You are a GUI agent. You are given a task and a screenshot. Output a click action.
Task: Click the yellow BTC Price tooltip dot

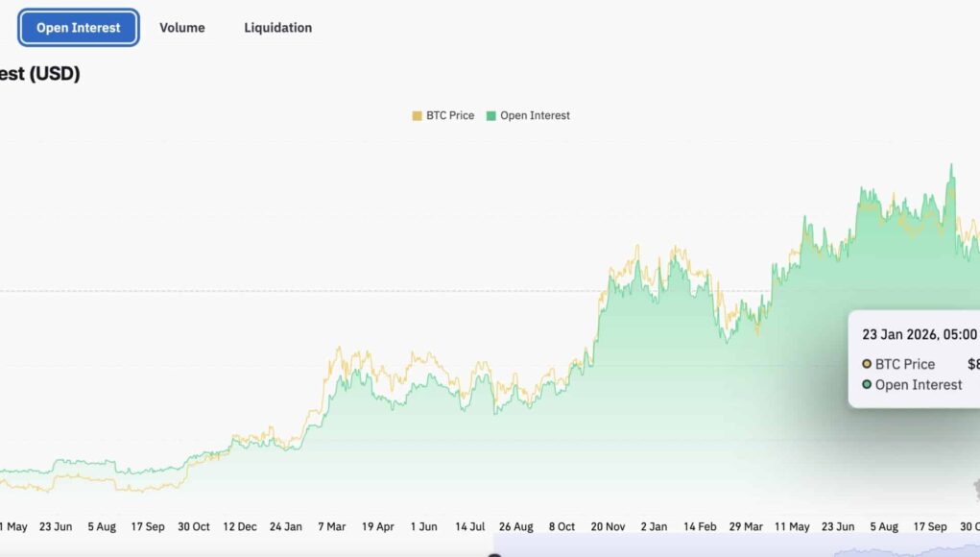click(867, 365)
